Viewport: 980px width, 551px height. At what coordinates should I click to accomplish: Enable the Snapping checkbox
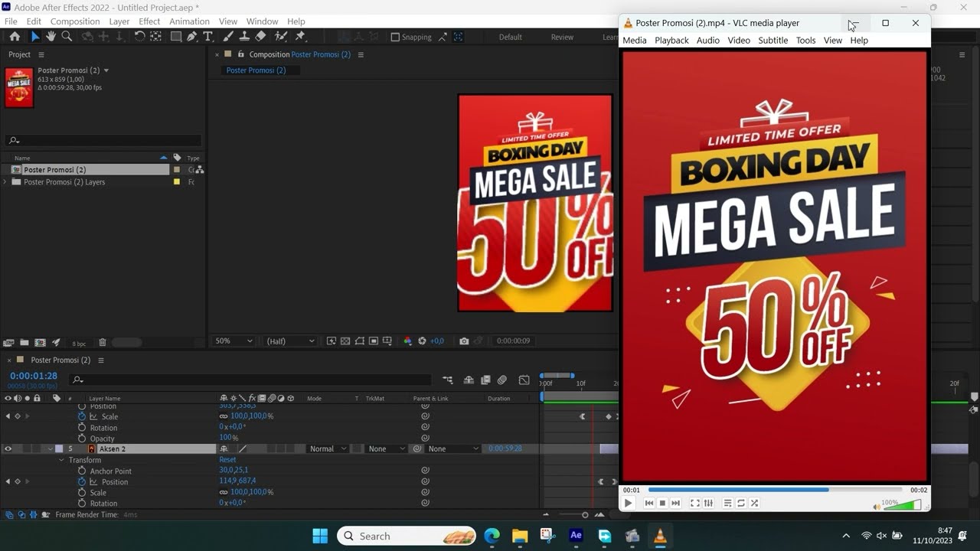[395, 37]
